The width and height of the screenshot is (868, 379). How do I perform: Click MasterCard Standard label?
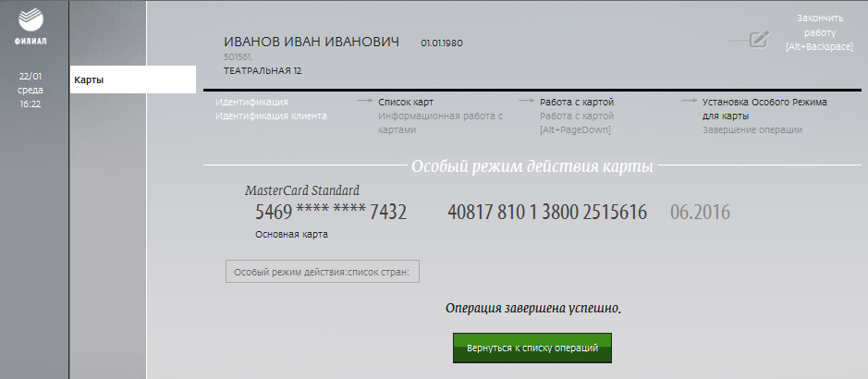click(302, 190)
